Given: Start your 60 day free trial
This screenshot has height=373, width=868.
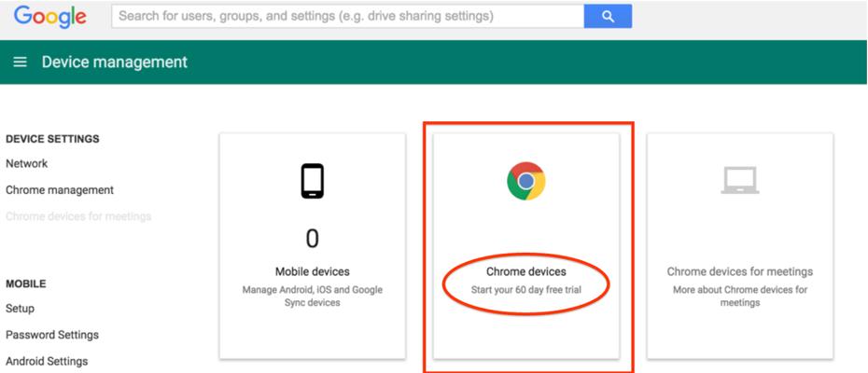Looking at the screenshot, I should tap(525, 290).
